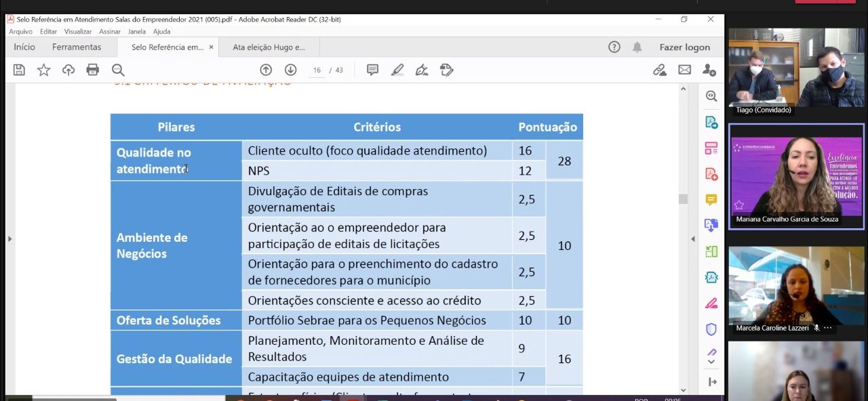
Task: Go to the previous page with up arrow
Action: point(266,70)
